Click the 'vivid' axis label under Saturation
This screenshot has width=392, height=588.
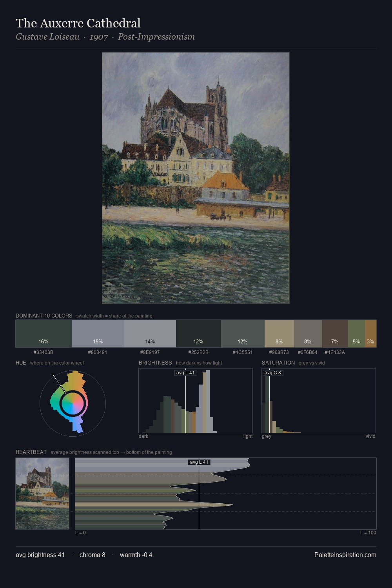coord(370,436)
